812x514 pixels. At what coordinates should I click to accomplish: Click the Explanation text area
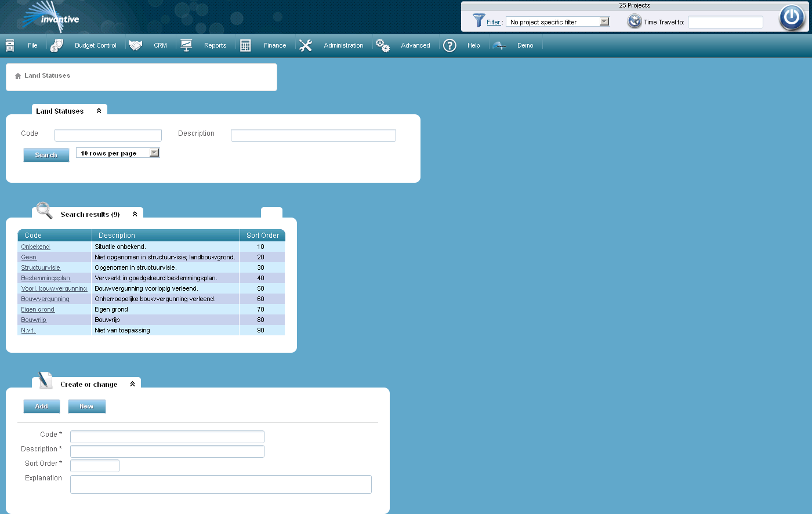[x=221, y=484]
